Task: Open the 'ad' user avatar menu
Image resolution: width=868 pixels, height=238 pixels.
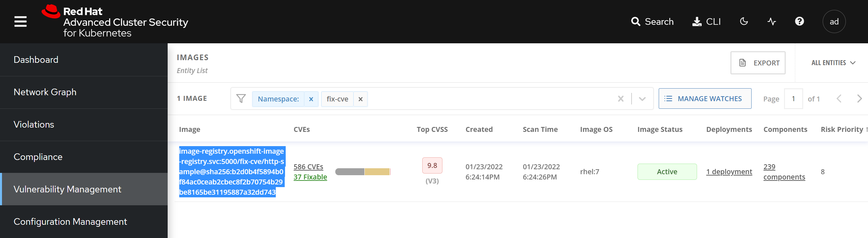Action: click(x=834, y=21)
